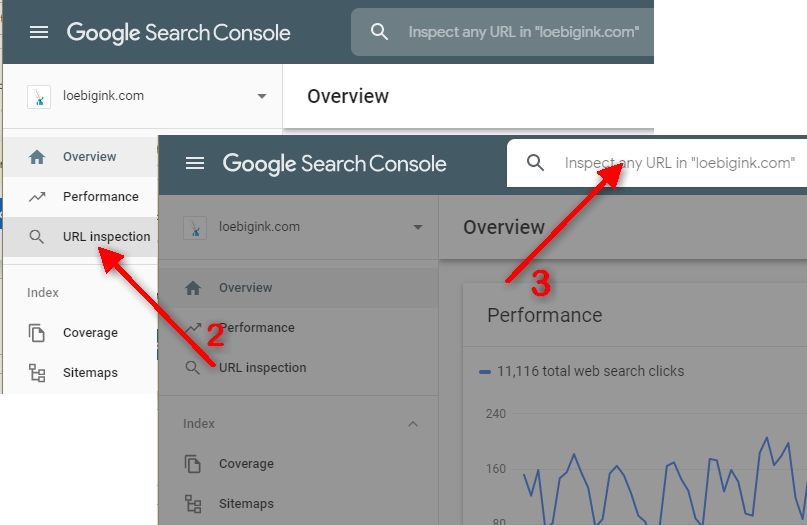Open Coverage in the background sidebar
Viewport: 807px width, 525px height.
pos(90,333)
